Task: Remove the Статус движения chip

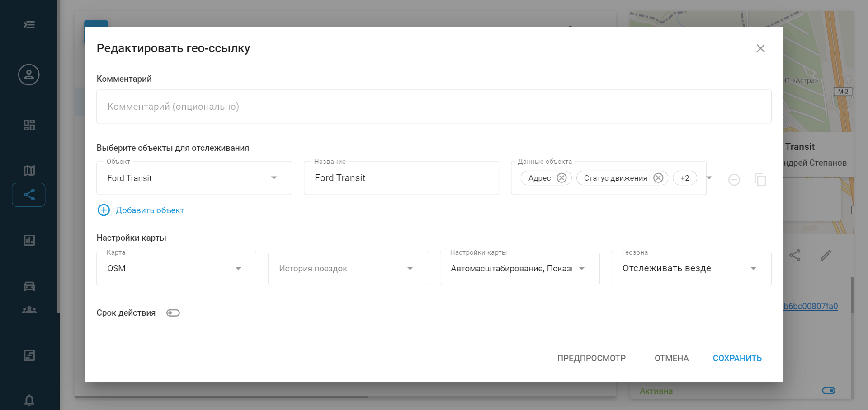Action: 658,178
